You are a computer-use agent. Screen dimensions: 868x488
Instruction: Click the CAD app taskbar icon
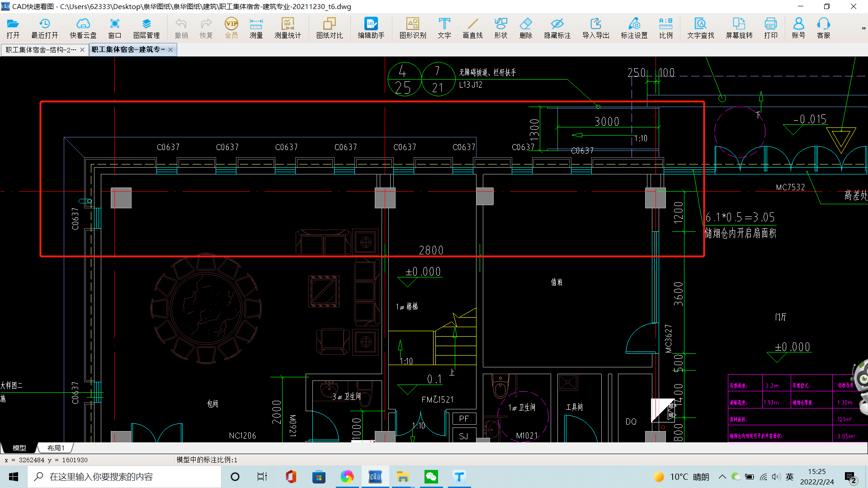click(375, 477)
